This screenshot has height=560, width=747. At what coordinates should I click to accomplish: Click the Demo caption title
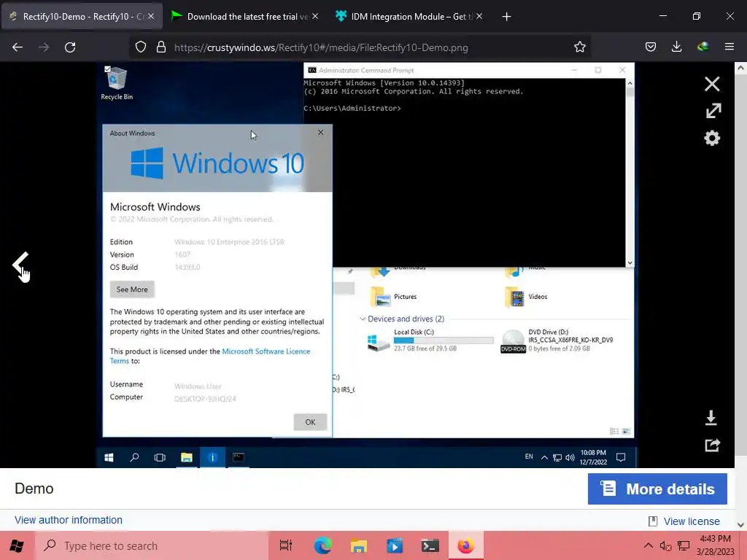(34, 489)
